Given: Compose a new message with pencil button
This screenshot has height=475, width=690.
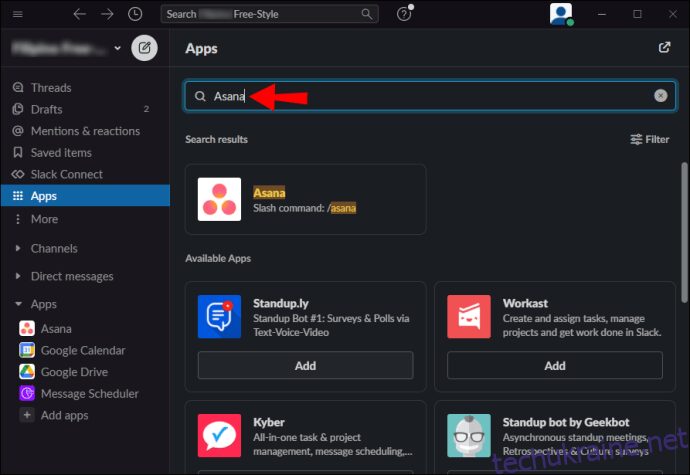Looking at the screenshot, I should tap(144, 48).
